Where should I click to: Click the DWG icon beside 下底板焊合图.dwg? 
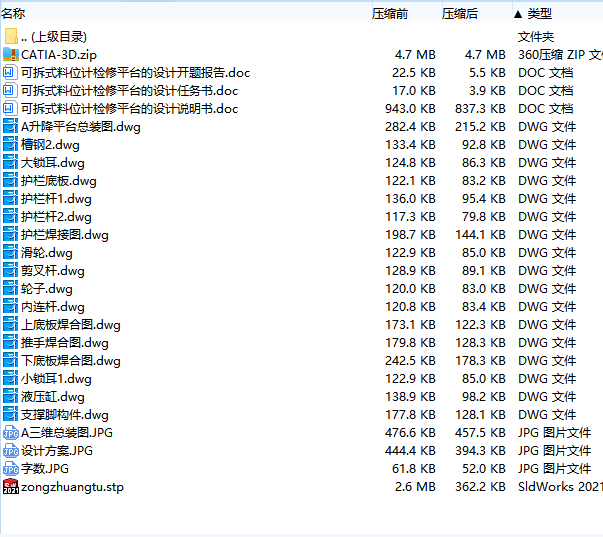click(10, 361)
